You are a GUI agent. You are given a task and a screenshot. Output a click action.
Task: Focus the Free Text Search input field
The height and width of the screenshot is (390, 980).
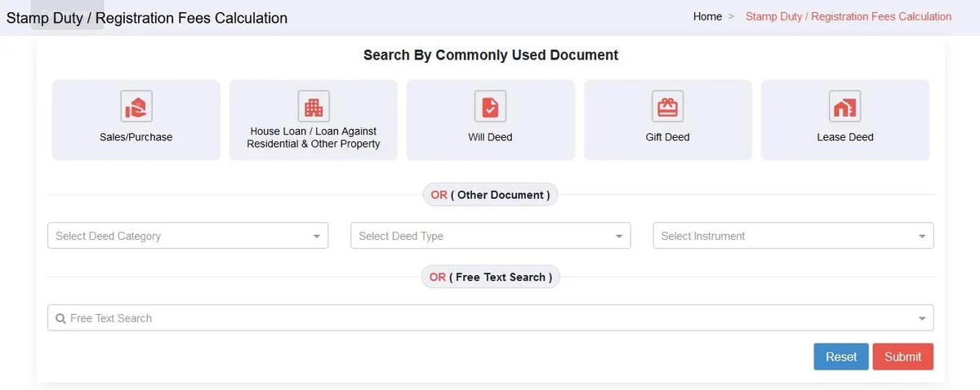point(490,318)
